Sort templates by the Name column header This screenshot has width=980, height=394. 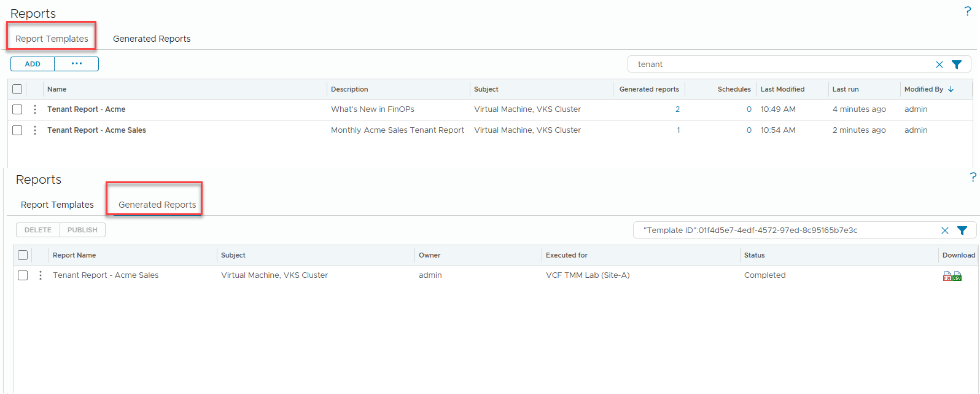(x=57, y=89)
